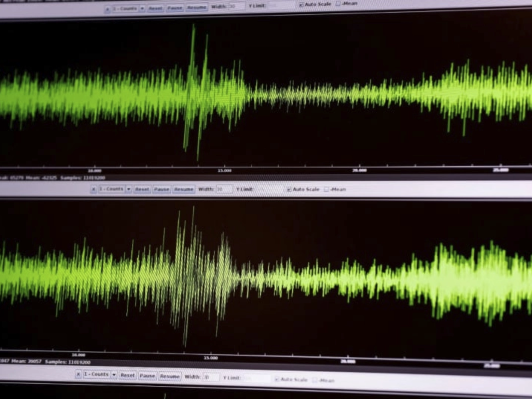Screen dimensions: 532x399
Task: Expand Counts dropdown arrow in first panel
Action: pos(142,9)
